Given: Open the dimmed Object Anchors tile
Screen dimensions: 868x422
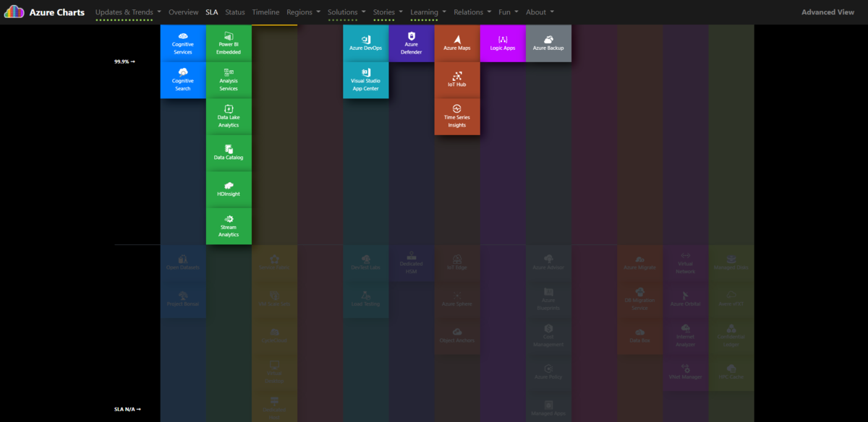Looking at the screenshot, I should [456, 336].
